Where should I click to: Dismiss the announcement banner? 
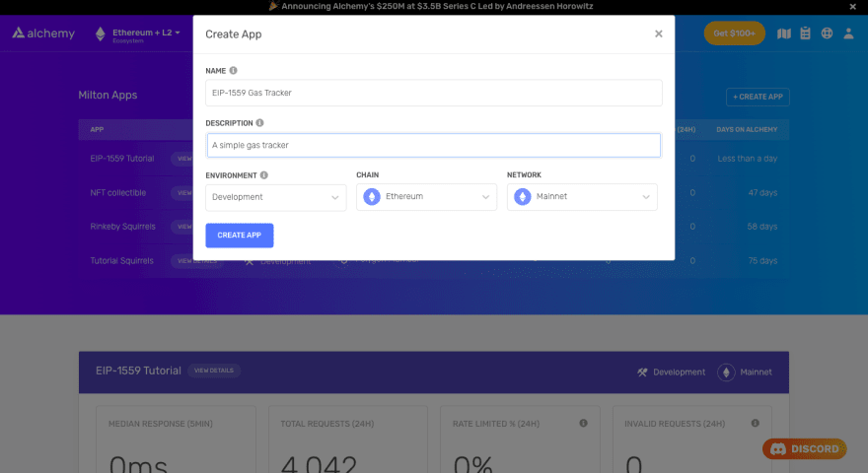(x=852, y=7)
